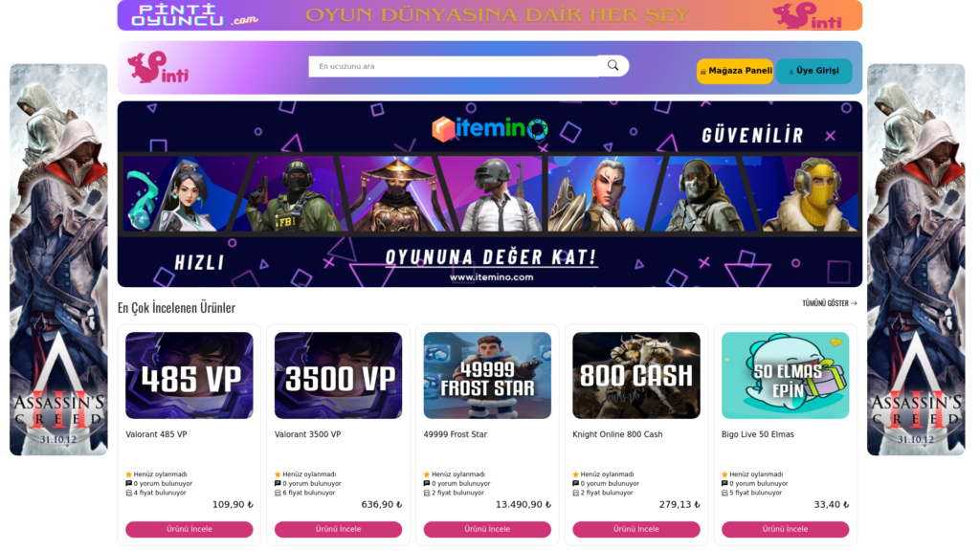The width and height of the screenshot is (980, 551).
Task: Click the Pinti squirrel logo in header
Action: pyautogui.click(x=158, y=68)
